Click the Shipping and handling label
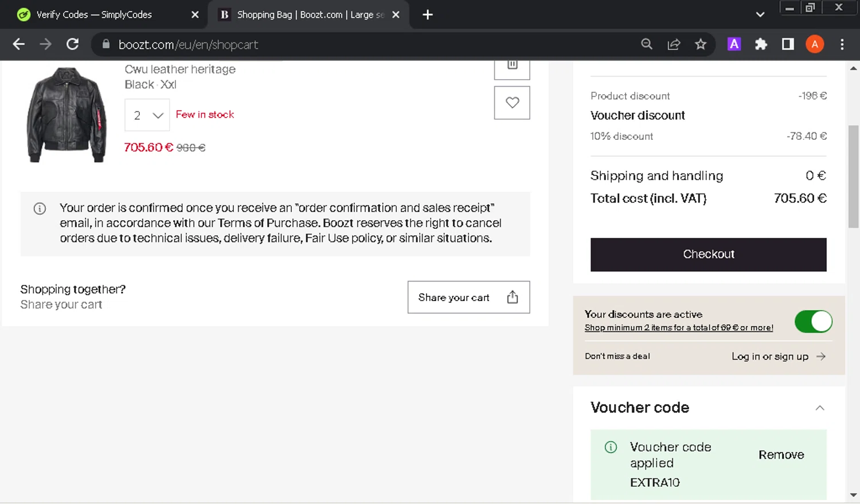This screenshot has width=860, height=504. click(656, 176)
